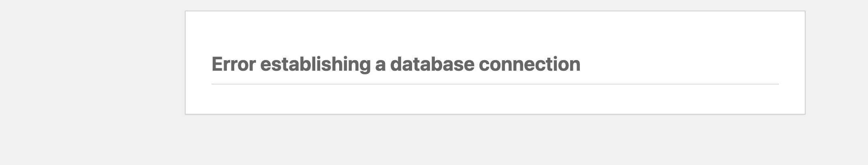Click the grey page background beneath the error box
Viewport: 868px width, 165px height.
tap(495, 140)
